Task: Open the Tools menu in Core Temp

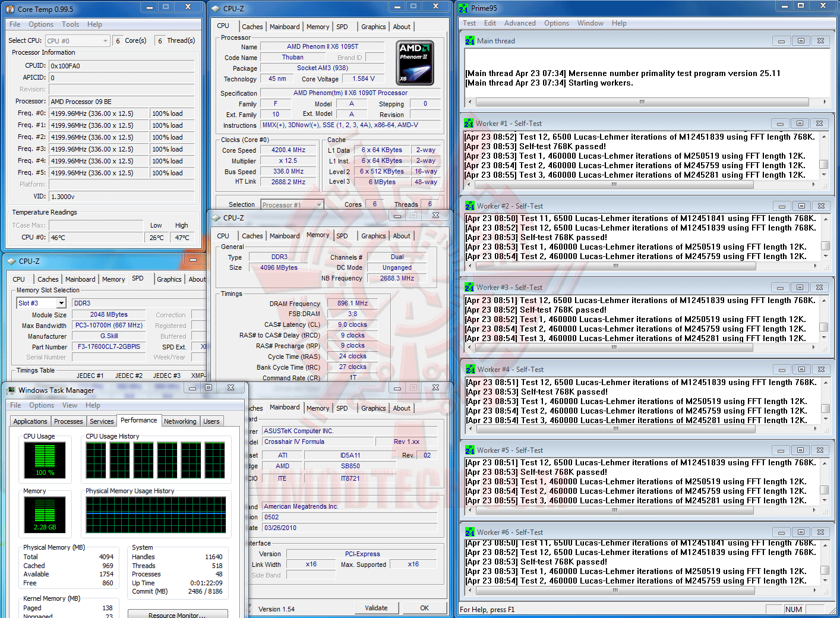Action: (x=70, y=24)
